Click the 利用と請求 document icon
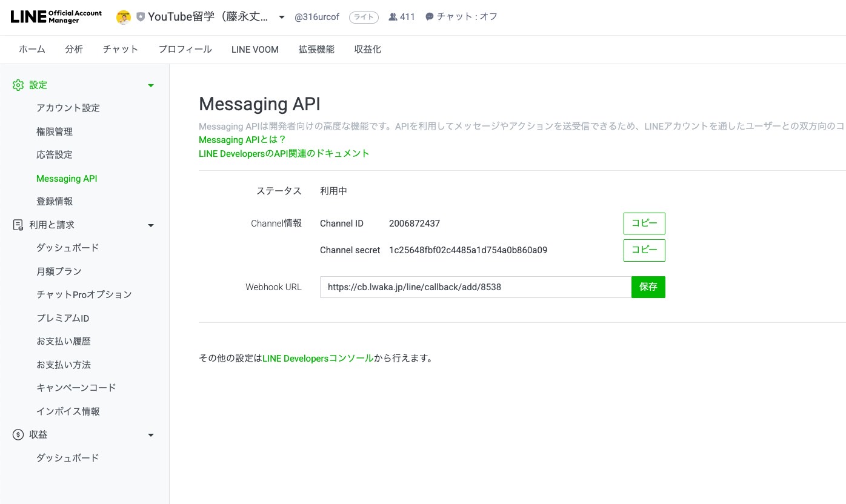Screen dimensions: 846x504 point(18,225)
